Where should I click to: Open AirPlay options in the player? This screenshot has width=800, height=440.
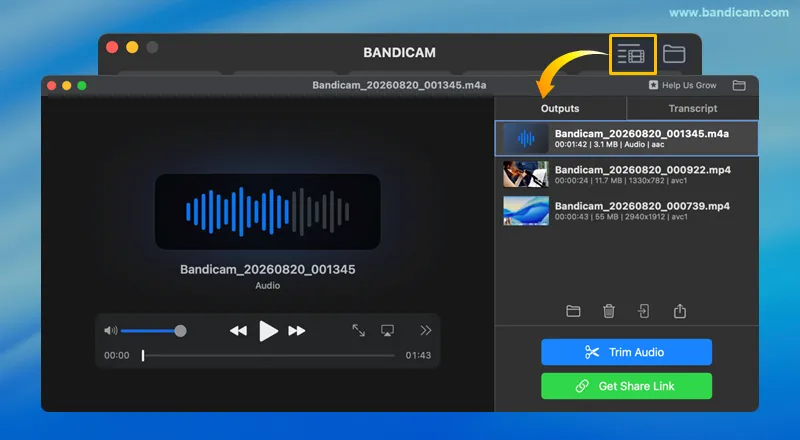(387, 331)
